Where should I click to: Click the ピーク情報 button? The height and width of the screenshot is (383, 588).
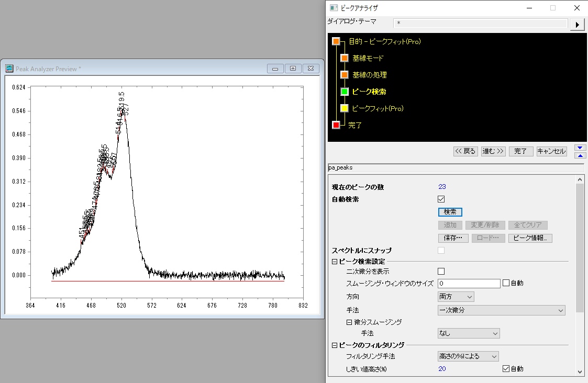point(530,238)
